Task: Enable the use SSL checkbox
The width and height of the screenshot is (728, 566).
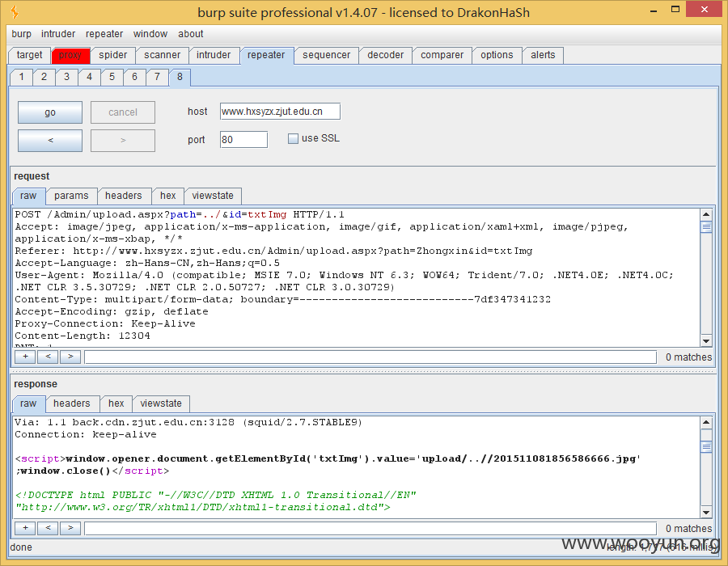Action: point(293,139)
